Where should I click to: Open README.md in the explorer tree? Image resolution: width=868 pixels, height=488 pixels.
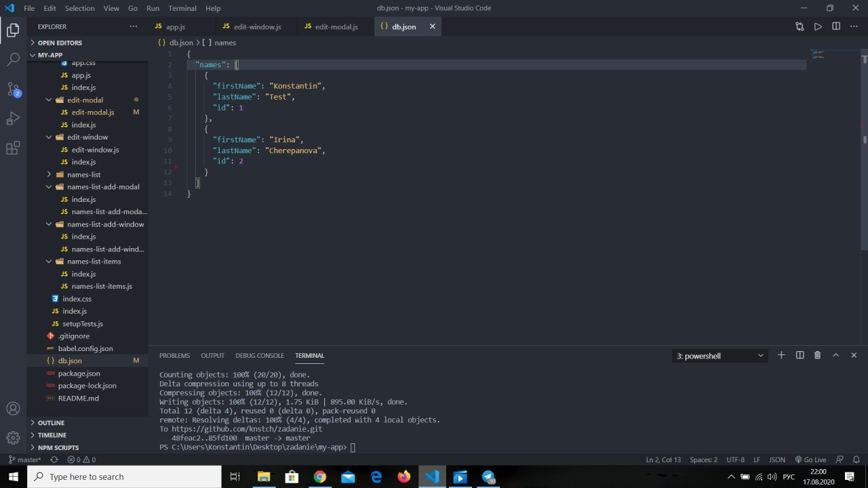[87, 398]
